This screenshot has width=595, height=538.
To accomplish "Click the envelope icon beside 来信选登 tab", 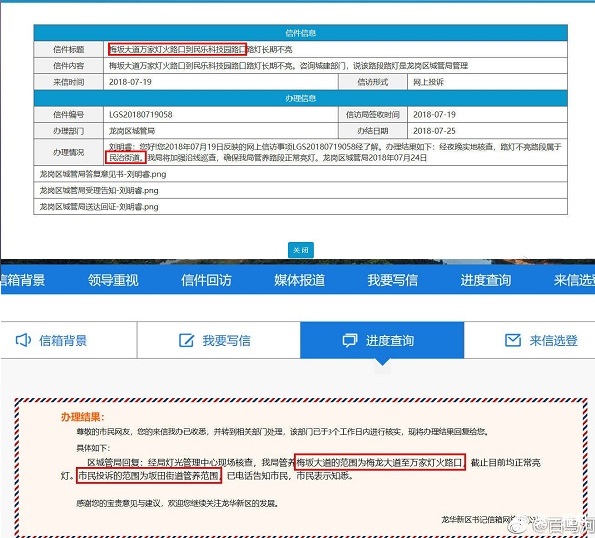I will point(513,340).
